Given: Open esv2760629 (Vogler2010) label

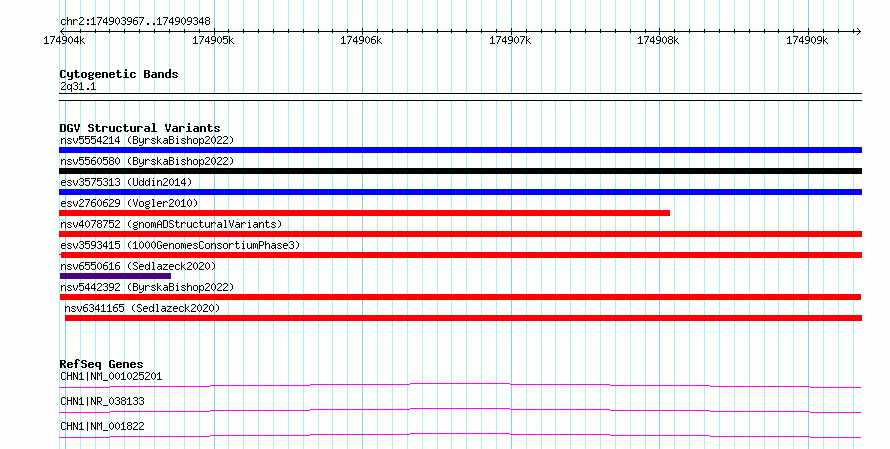Looking at the screenshot, I should [129, 203].
